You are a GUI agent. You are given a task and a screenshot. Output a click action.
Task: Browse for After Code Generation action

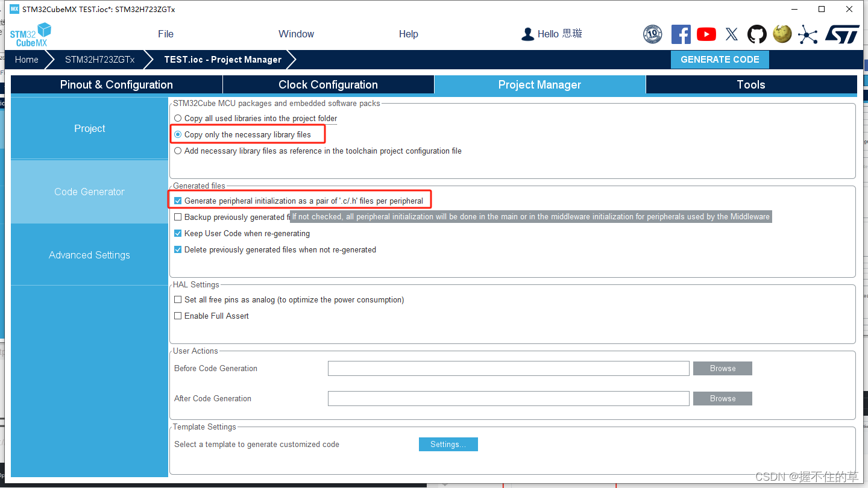(x=723, y=398)
